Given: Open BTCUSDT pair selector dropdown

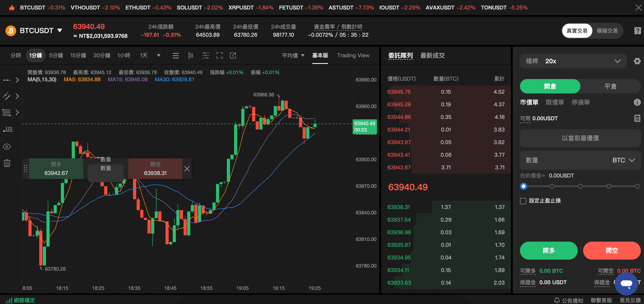Looking at the screenshot, I should pos(41,31).
